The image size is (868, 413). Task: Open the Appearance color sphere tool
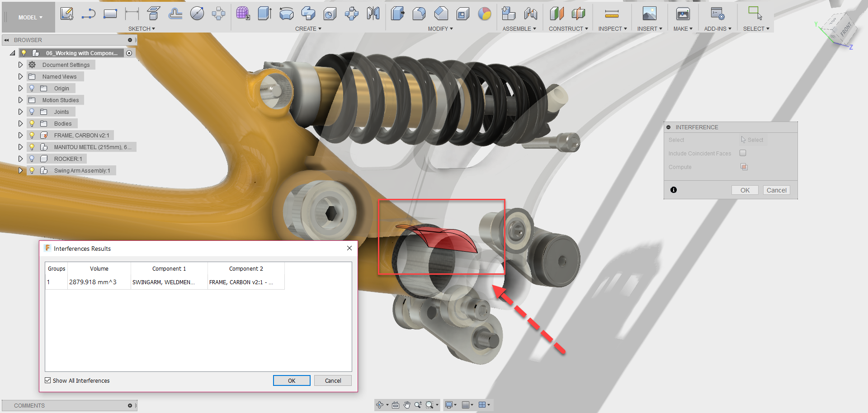coord(485,14)
